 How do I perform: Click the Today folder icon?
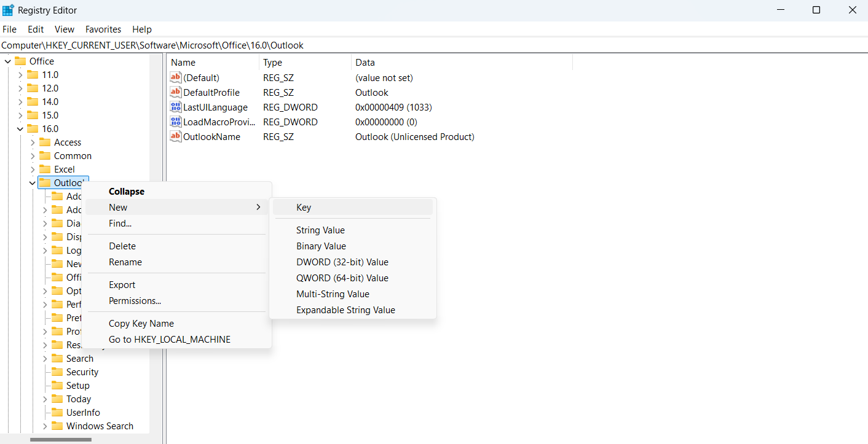[57, 399]
